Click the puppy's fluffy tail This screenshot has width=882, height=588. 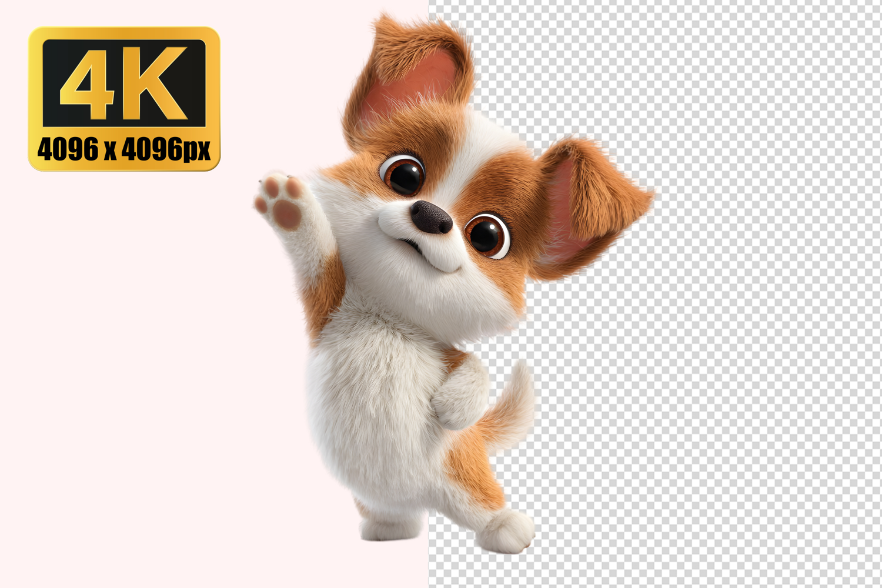click(513, 406)
